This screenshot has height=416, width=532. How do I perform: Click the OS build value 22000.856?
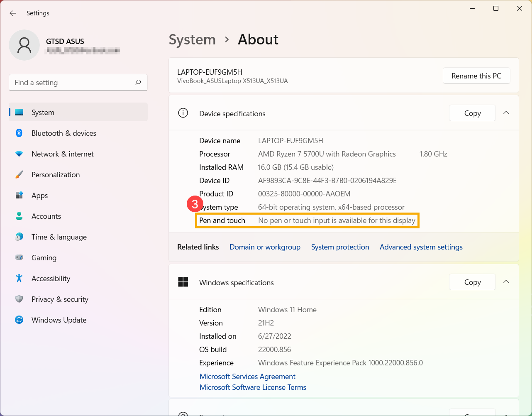click(x=275, y=350)
